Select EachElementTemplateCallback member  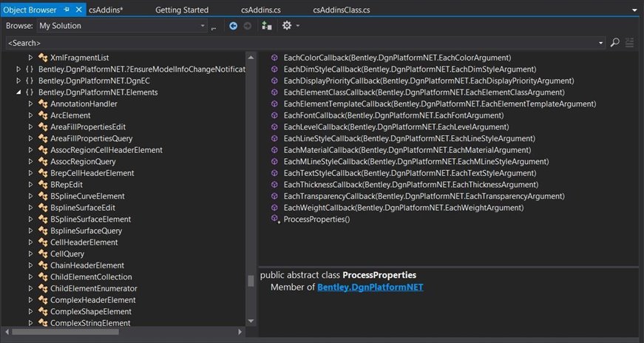click(439, 103)
